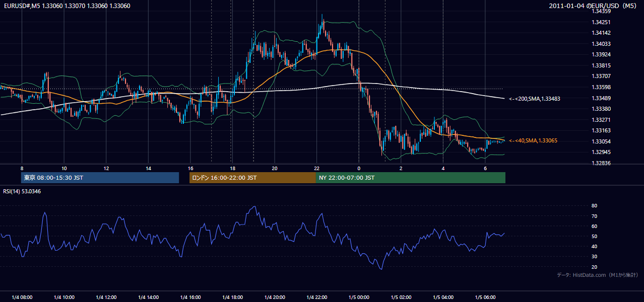Click RSI scale level 30
This screenshot has height=302, width=644.
[x=595, y=257]
